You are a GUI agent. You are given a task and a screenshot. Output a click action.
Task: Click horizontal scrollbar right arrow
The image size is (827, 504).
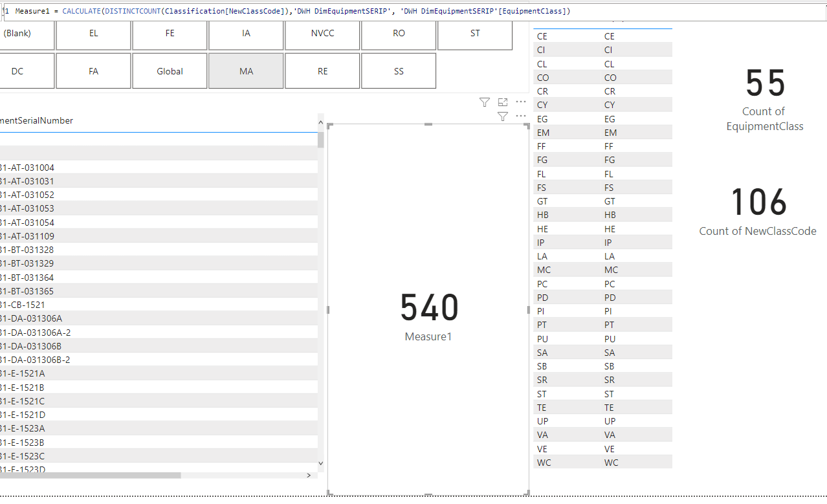pyautogui.click(x=309, y=476)
